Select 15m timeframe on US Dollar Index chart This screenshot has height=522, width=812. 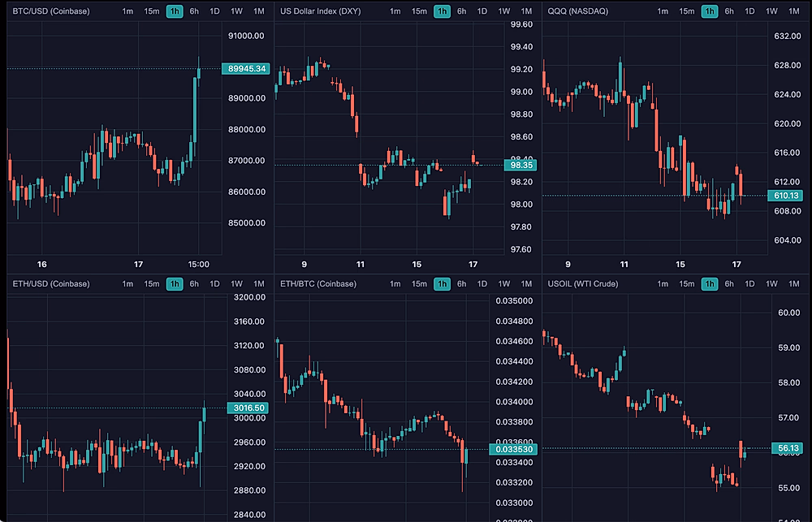tap(419, 11)
